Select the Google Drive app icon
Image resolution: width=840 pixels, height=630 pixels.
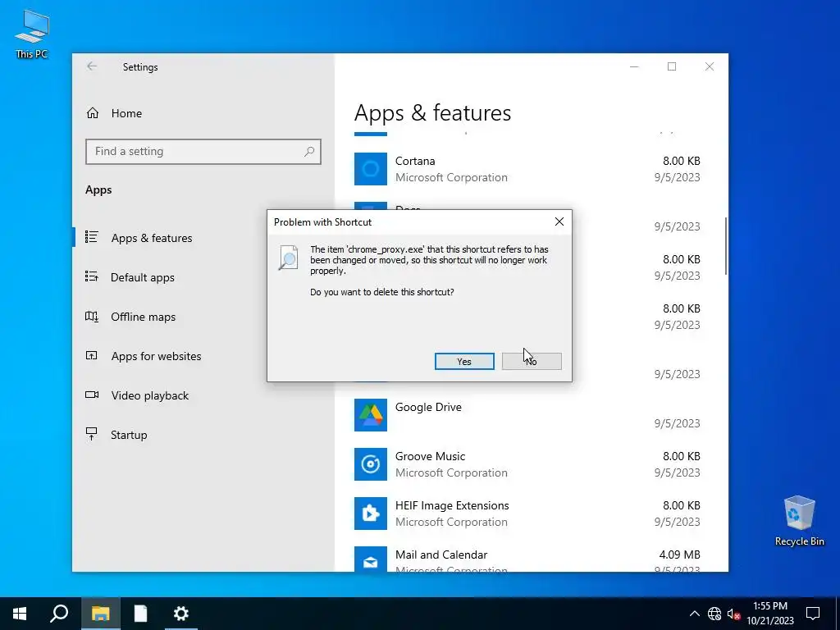371,415
